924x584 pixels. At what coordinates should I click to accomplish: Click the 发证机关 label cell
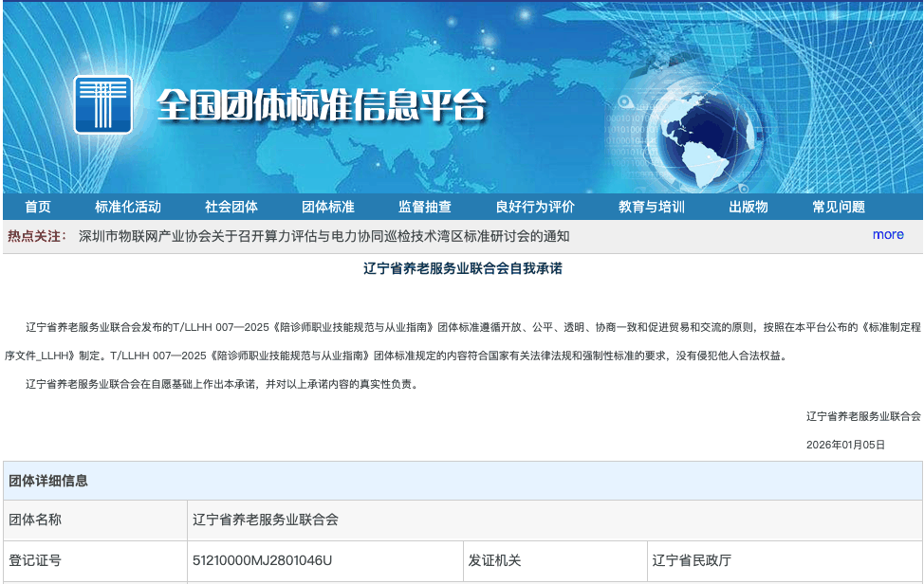point(555,560)
